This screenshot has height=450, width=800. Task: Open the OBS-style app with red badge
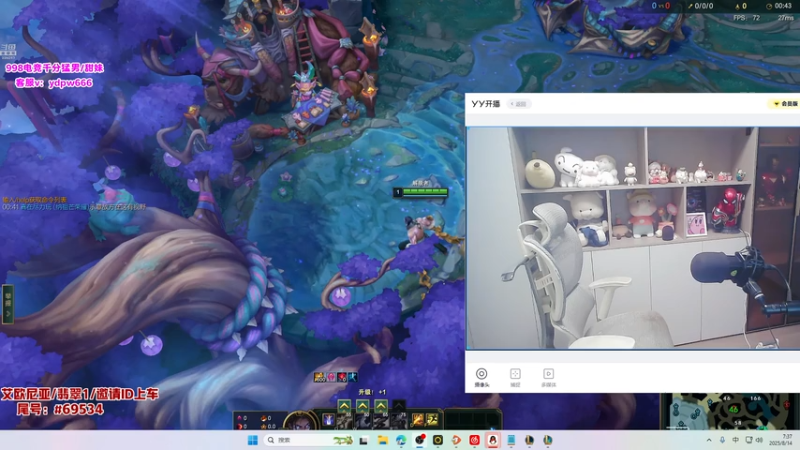click(x=419, y=440)
